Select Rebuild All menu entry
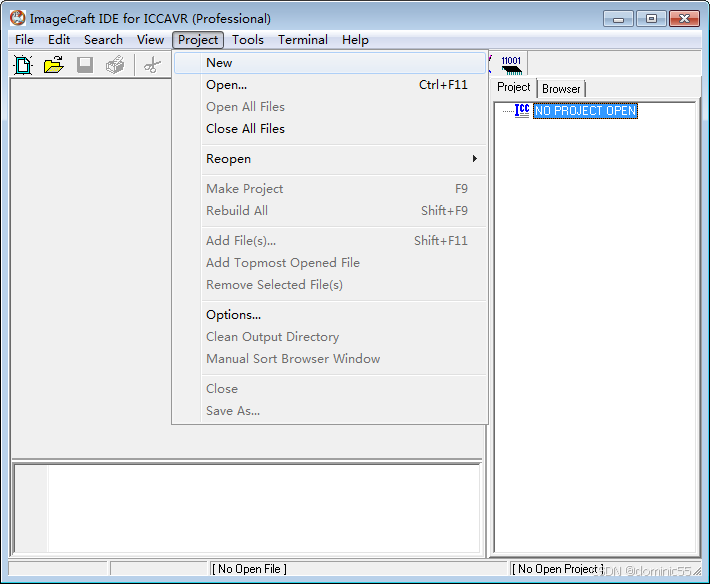The width and height of the screenshot is (710, 584). pyautogui.click(x=330, y=211)
